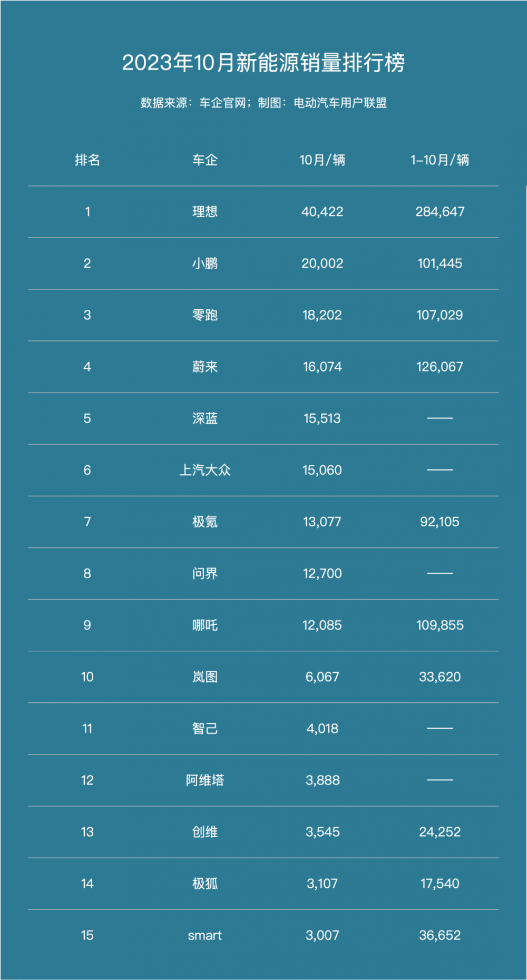The image size is (527, 980).
Task: Click 蔚来's cumulative value 126,067
Action: (x=440, y=367)
